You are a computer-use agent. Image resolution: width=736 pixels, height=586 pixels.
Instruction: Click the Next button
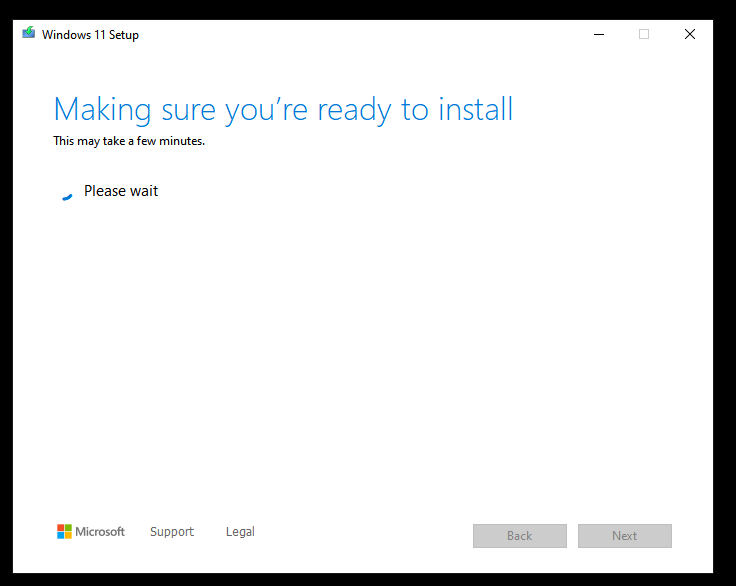click(x=625, y=536)
